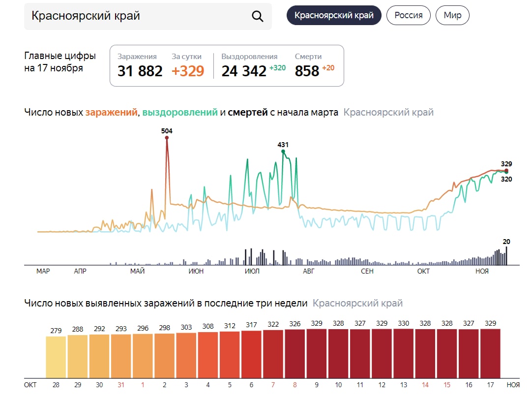Select the November 17 bar showing 329
Image resolution: width=532 pixels, height=400 pixels.
(490, 353)
